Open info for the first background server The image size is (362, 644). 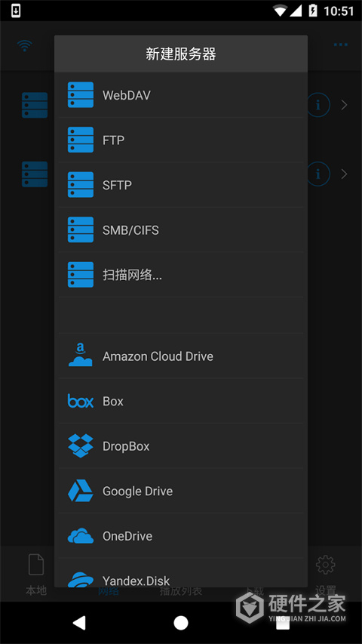coord(318,105)
